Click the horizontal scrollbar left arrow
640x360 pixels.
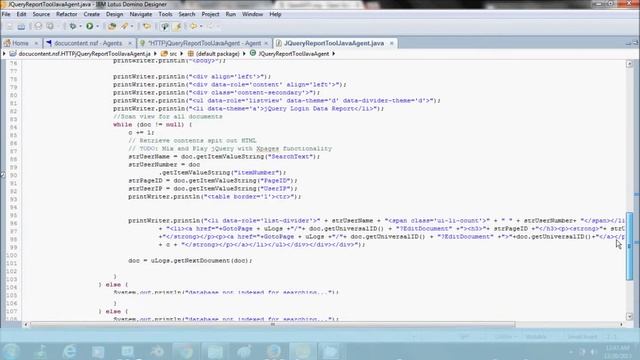(x=26, y=324)
